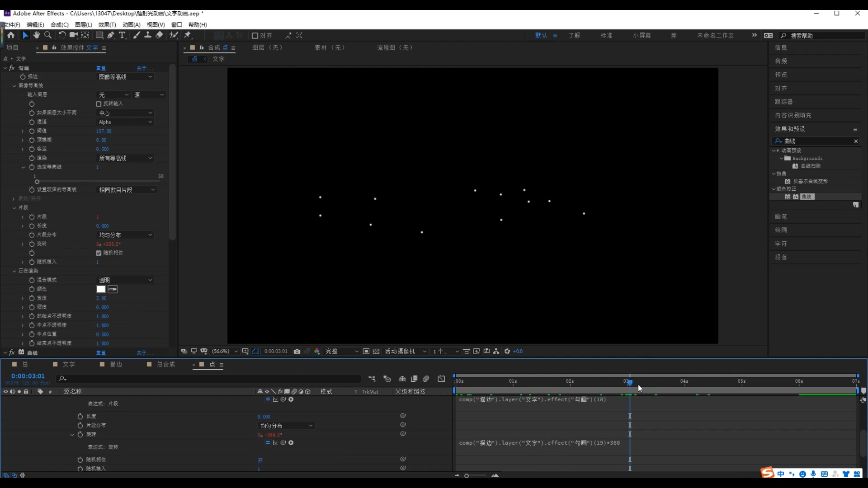Click 重置 for the 勾画 effect
Image resolution: width=868 pixels, height=488 pixels.
coord(101,68)
